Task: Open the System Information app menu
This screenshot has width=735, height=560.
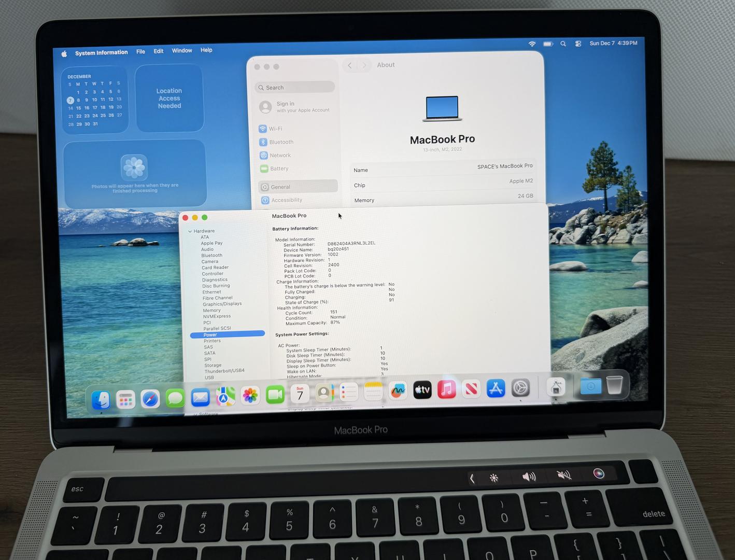Action: pyautogui.click(x=101, y=53)
